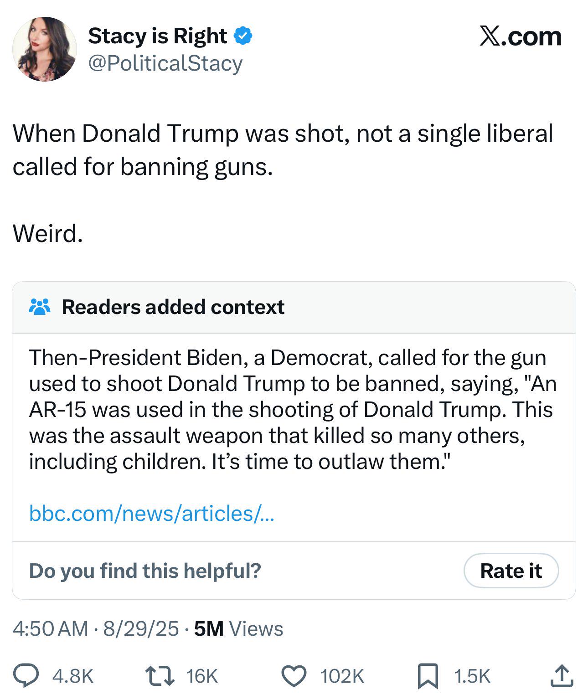The height and width of the screenshot is (700, 588).
Task: Repost the tweet with the arrows icon
Action: 160,676
